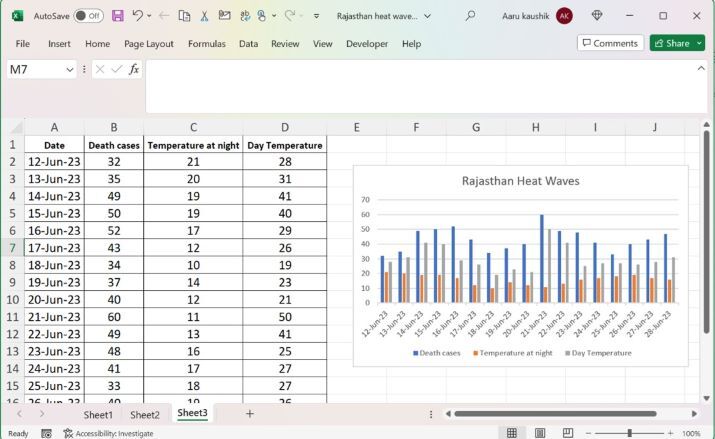Click the Comments button
The image size is (715, 439).
point(610,43)
